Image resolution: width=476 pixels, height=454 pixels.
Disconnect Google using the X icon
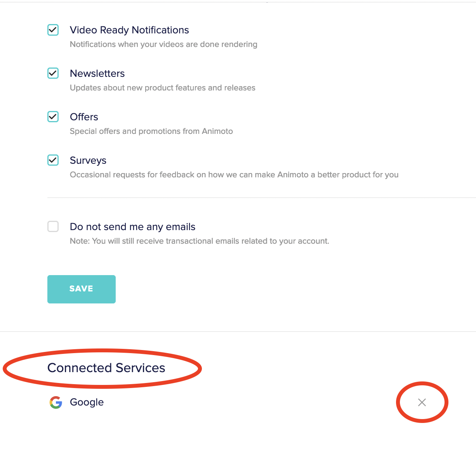coord(422,402)
